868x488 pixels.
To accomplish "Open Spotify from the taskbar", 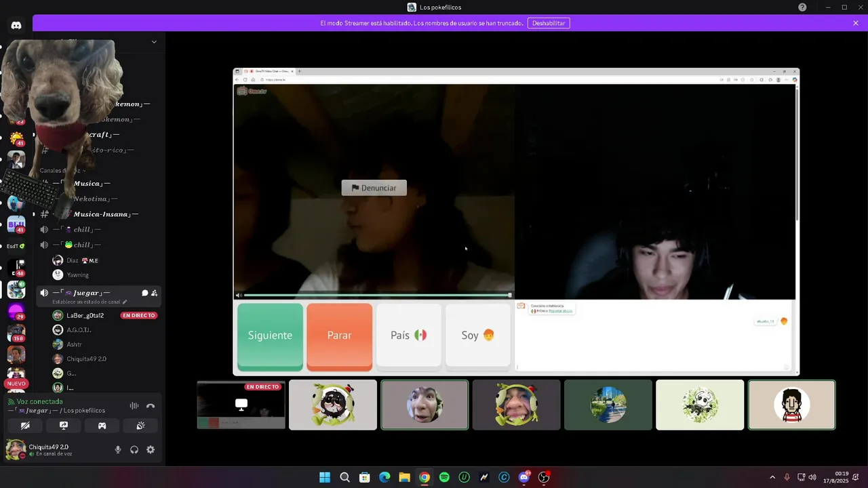I will pos(444,477).
